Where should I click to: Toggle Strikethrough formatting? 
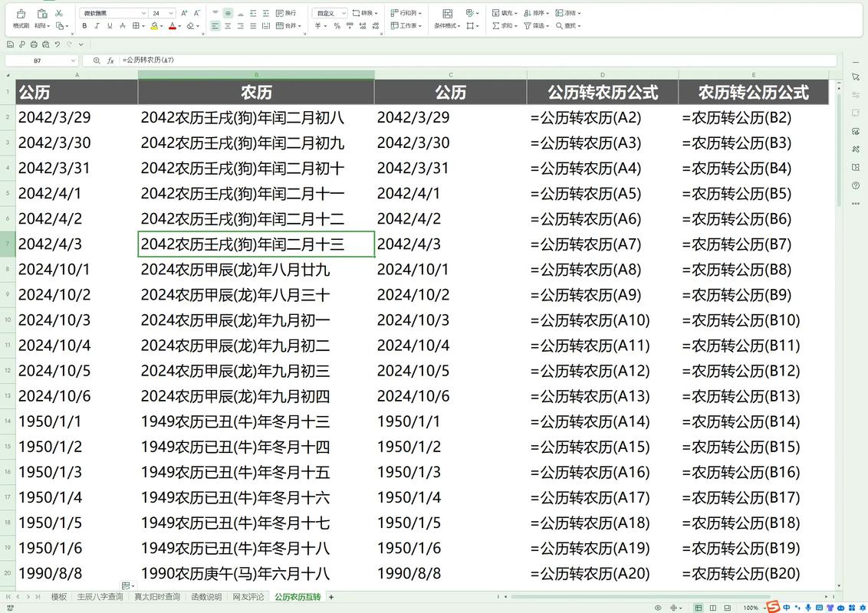click(123, 25)
